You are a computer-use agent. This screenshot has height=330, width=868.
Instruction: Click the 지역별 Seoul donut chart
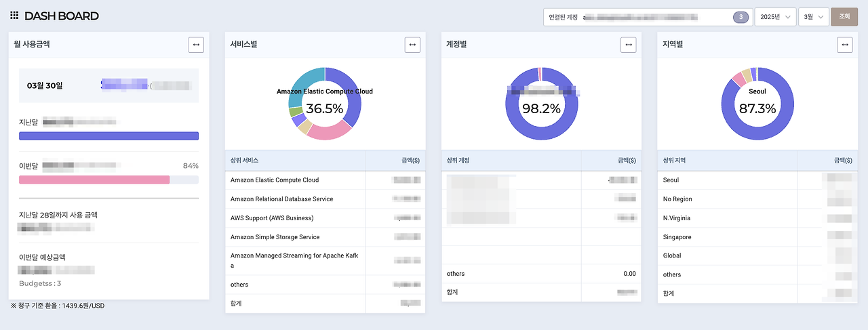point(757,104)
